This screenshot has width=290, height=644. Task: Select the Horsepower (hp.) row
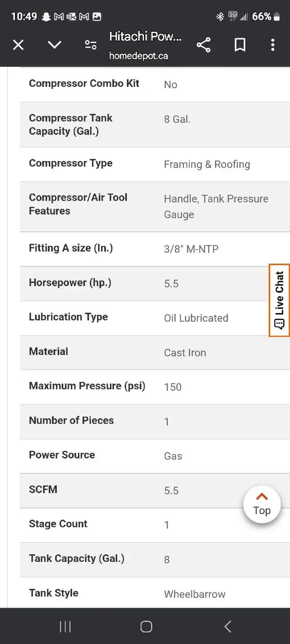click(155, 284)
